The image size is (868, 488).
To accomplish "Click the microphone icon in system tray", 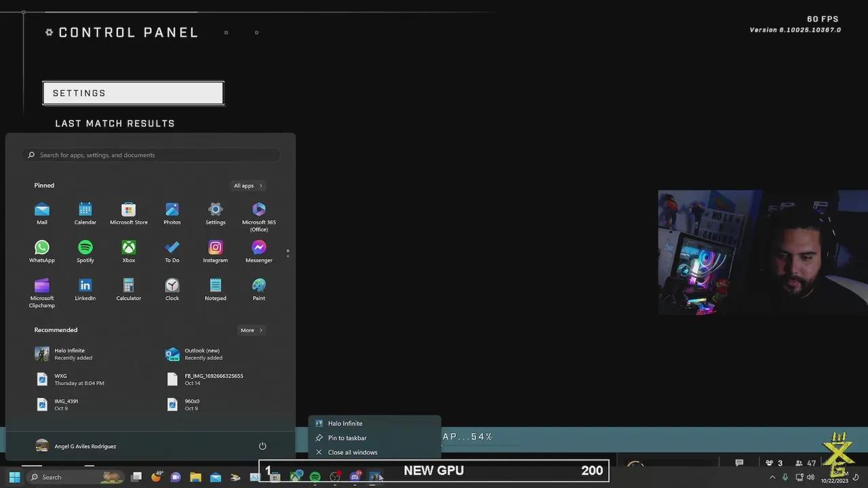I will coord(785,477).
